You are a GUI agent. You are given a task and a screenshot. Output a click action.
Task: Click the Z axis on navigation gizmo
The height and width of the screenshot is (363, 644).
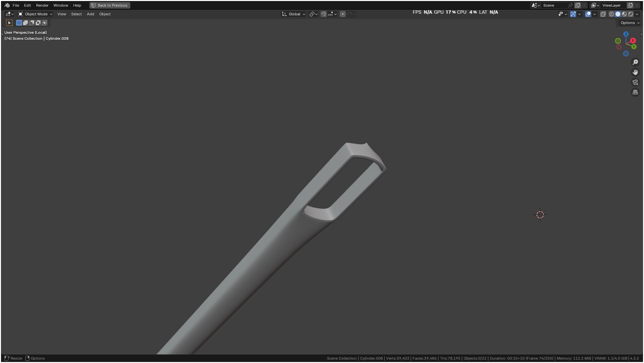click(626, 34)
